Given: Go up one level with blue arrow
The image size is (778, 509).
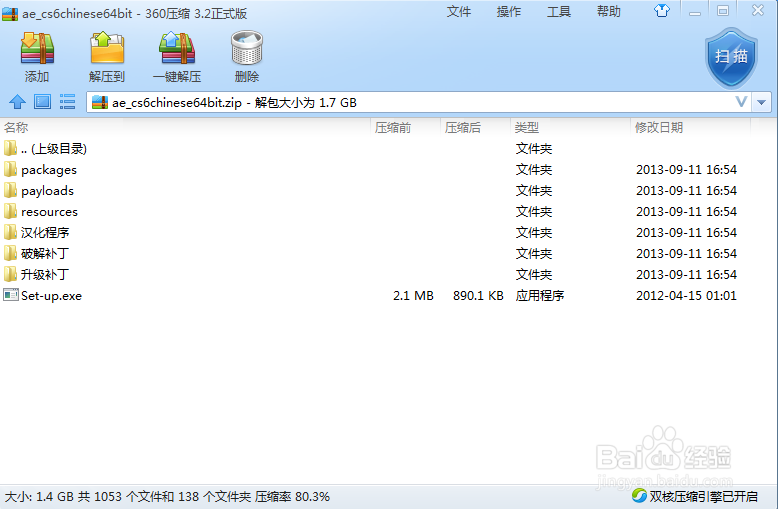Looking at the screenshot, I should click(x=17, y=102).
